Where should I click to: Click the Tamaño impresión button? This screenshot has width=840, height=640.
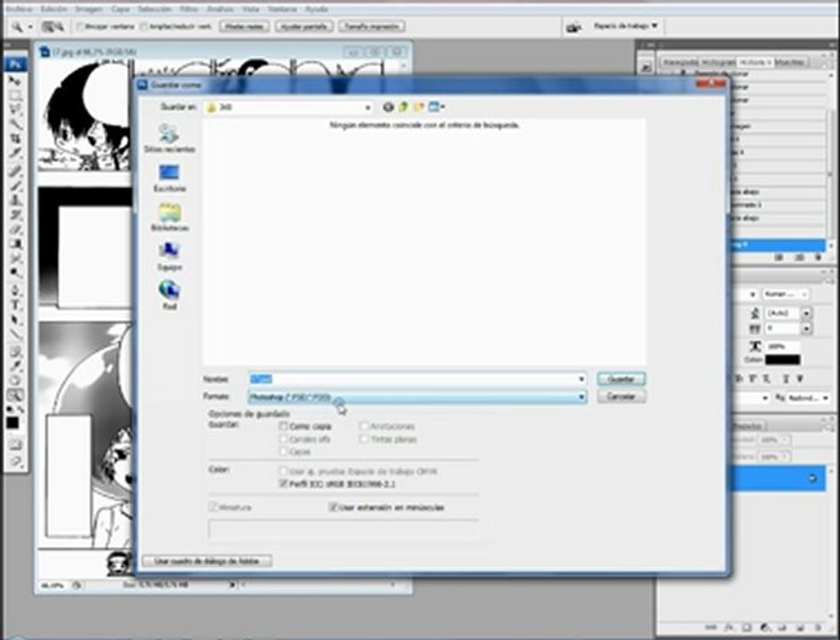372,27
